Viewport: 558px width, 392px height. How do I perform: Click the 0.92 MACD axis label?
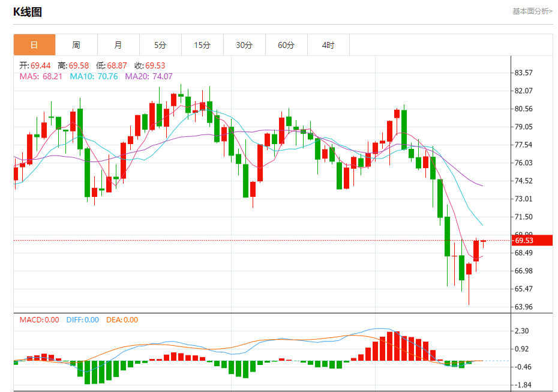point(522,349)
